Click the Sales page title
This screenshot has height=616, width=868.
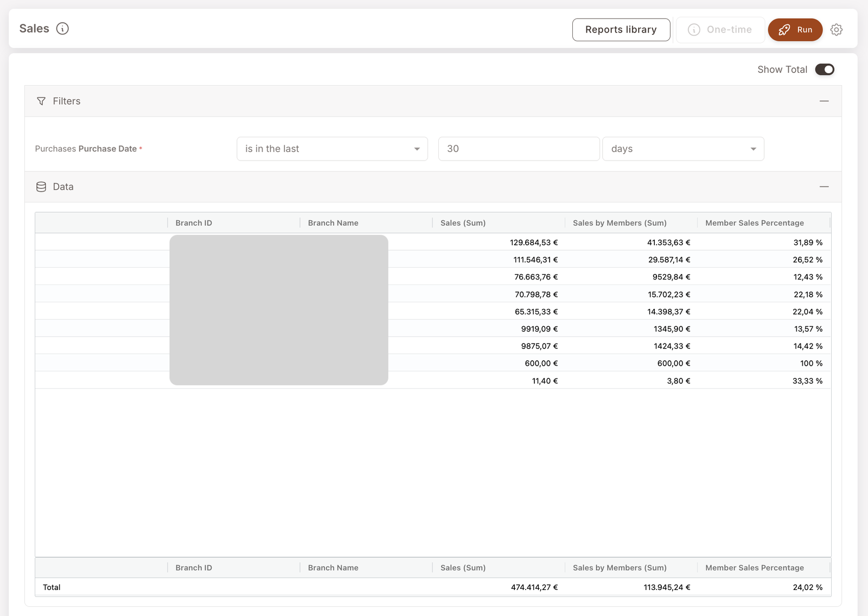point(34,29)
